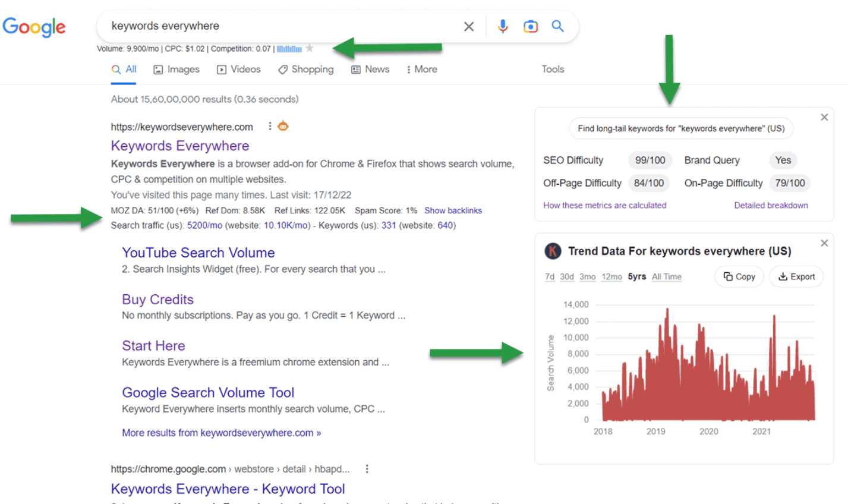This screenshot has width=848, height=504.
Task: Click the Volume: 9,900/mo metric text
Action: tap(128, 49)
